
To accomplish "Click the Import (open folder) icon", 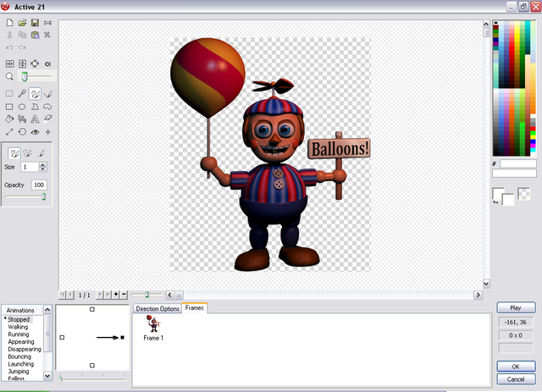I will (23, 23).
